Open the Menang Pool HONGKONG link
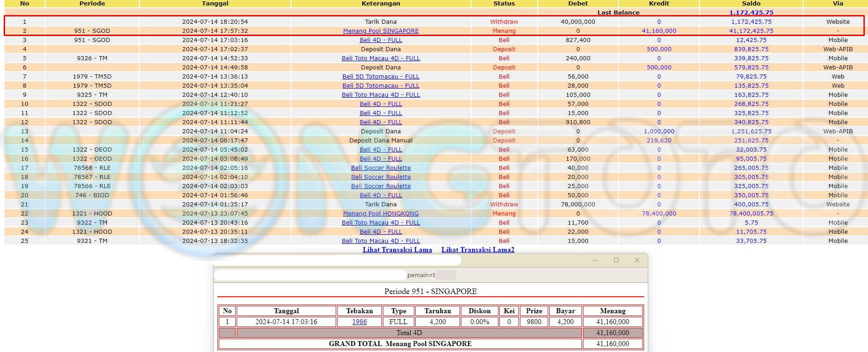This screenshot has height=352, width=868. click(381, 214)
